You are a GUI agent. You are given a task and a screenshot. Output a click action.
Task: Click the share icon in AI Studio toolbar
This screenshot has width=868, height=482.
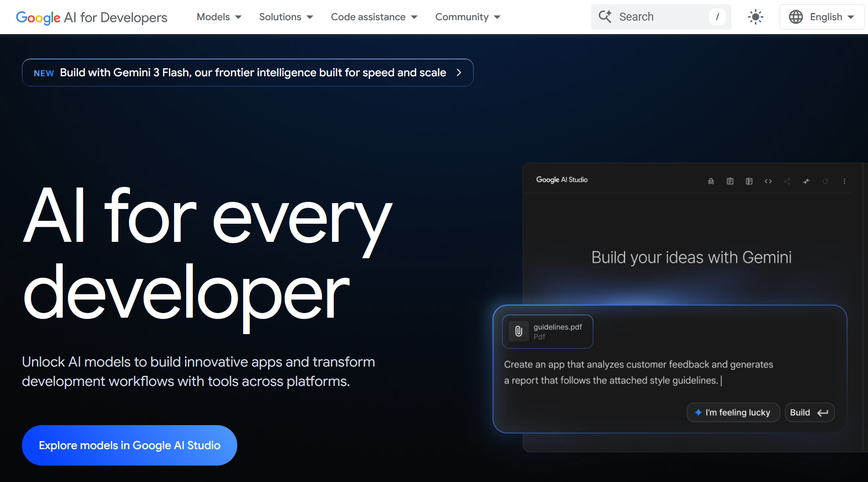[787, 181]
